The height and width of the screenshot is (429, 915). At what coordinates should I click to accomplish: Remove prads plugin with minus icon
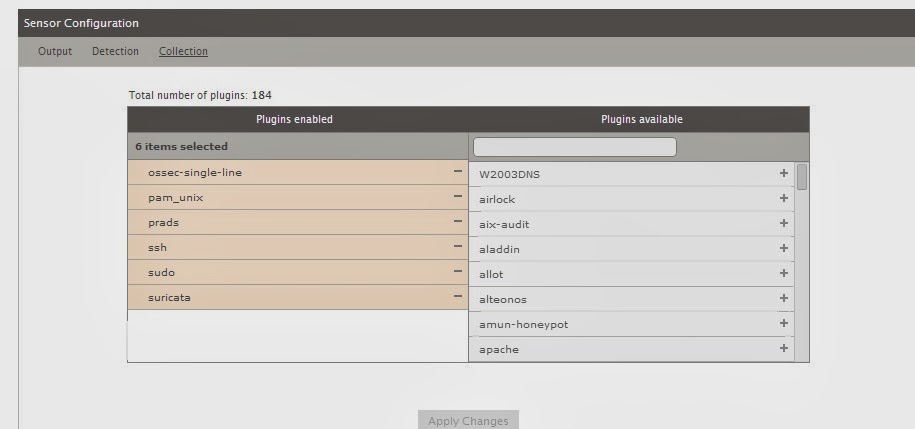457,222
